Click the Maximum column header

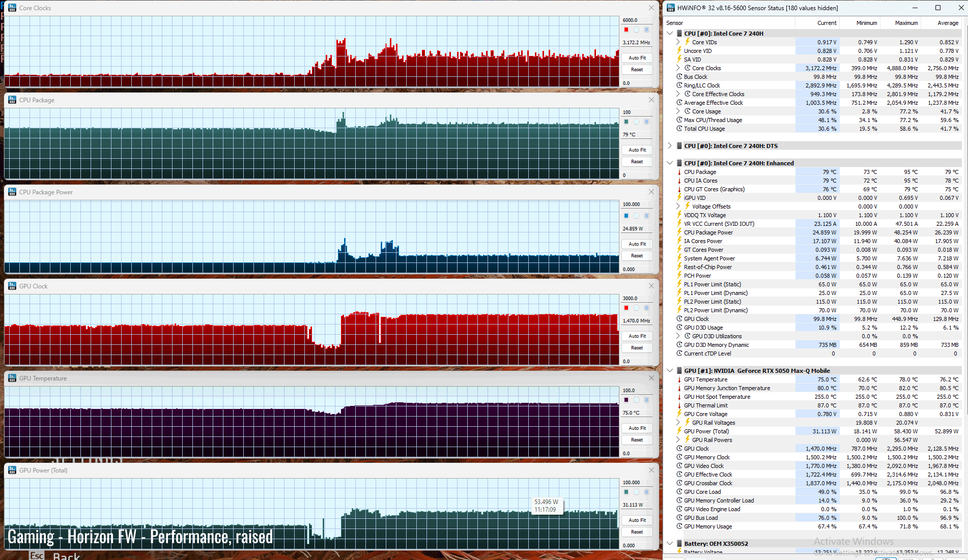pyautogui.click(x=901, y=23)
